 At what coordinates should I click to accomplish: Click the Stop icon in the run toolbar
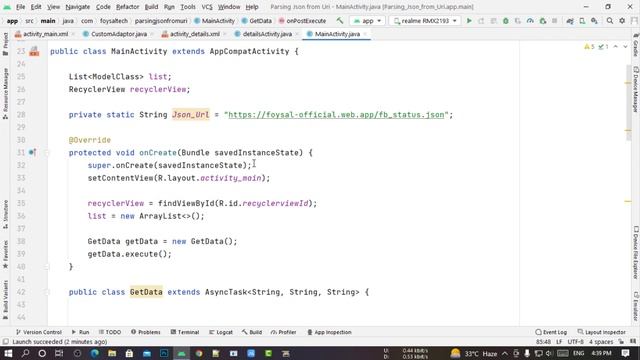coord(554,20)
